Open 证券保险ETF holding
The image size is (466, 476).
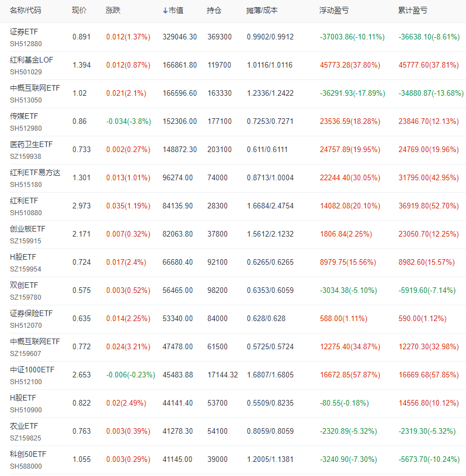point(31,314)
